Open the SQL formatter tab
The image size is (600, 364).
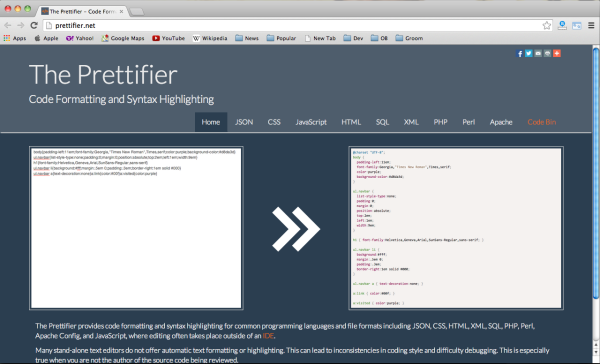point(382,122)
